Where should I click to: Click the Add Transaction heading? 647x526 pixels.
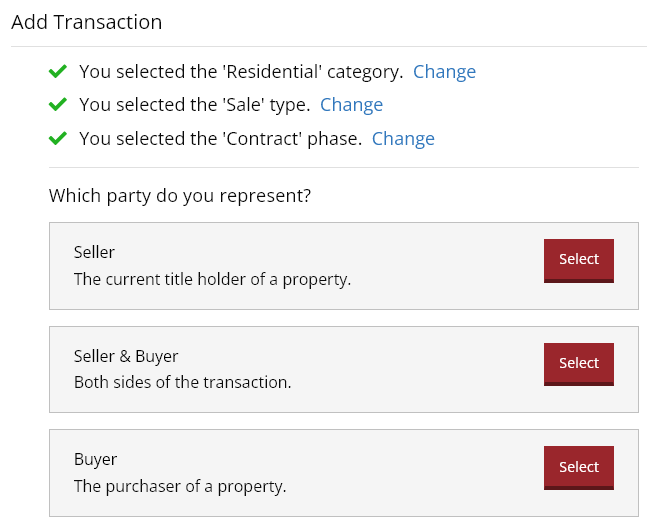click(86, 21)
